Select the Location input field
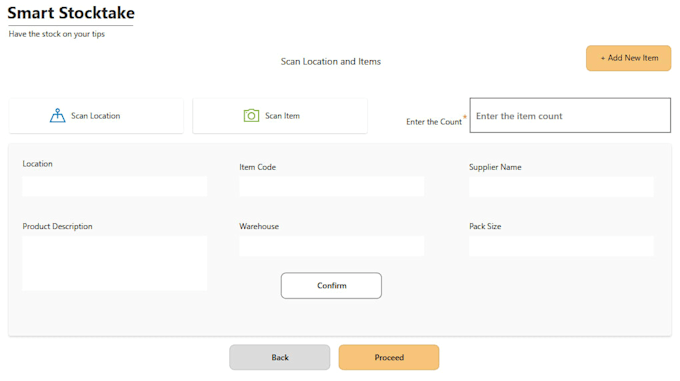 coord(114,186)
